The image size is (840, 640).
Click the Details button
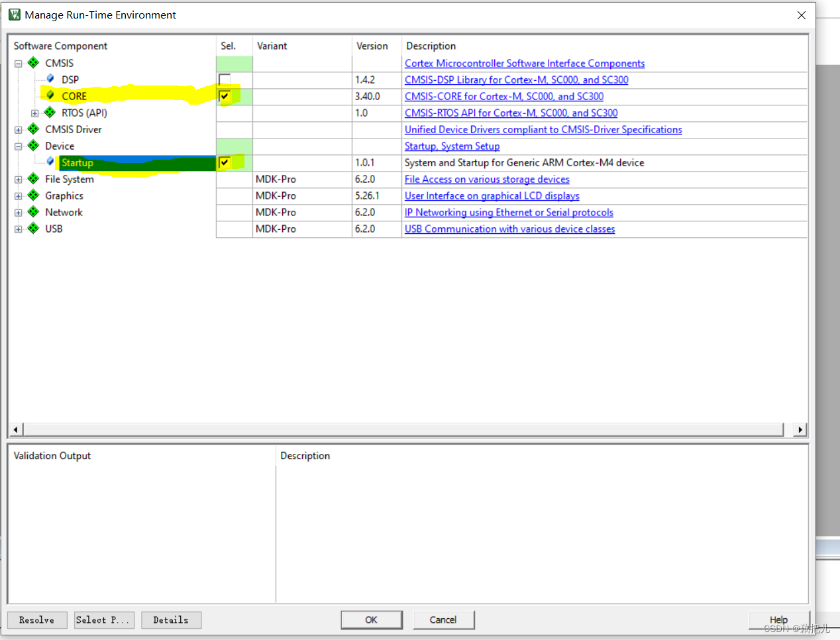171,620
